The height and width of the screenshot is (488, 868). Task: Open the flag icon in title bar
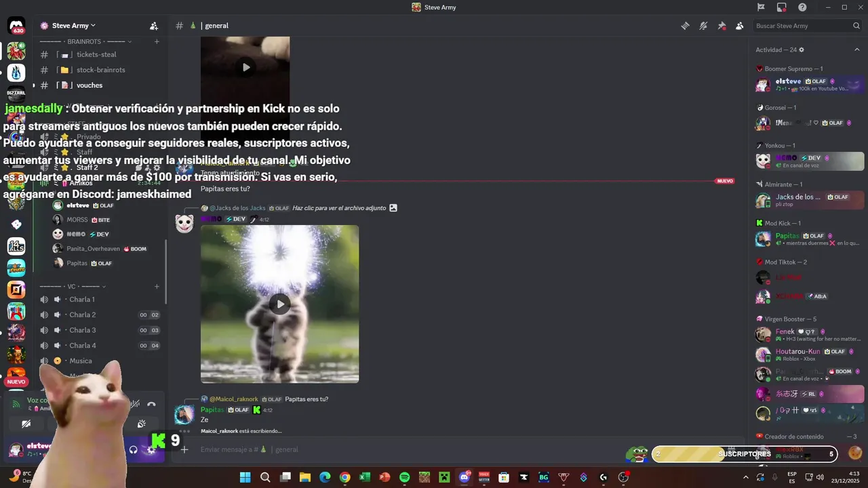tap(761, 7)
